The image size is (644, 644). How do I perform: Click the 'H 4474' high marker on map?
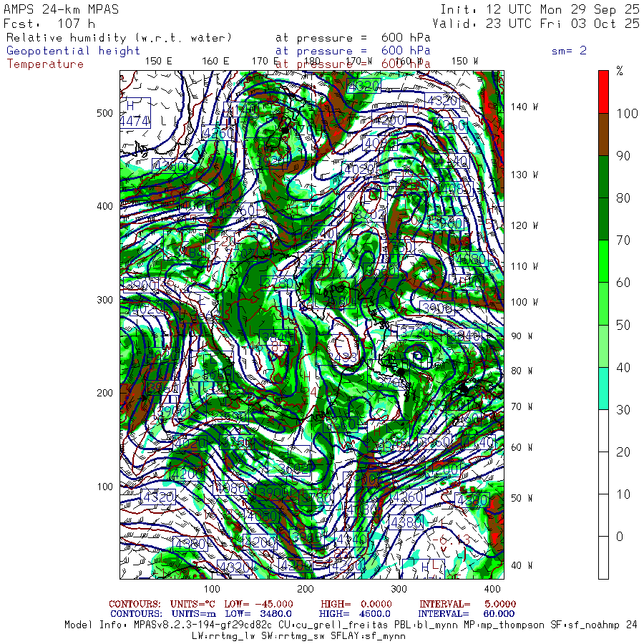[135, 113]
